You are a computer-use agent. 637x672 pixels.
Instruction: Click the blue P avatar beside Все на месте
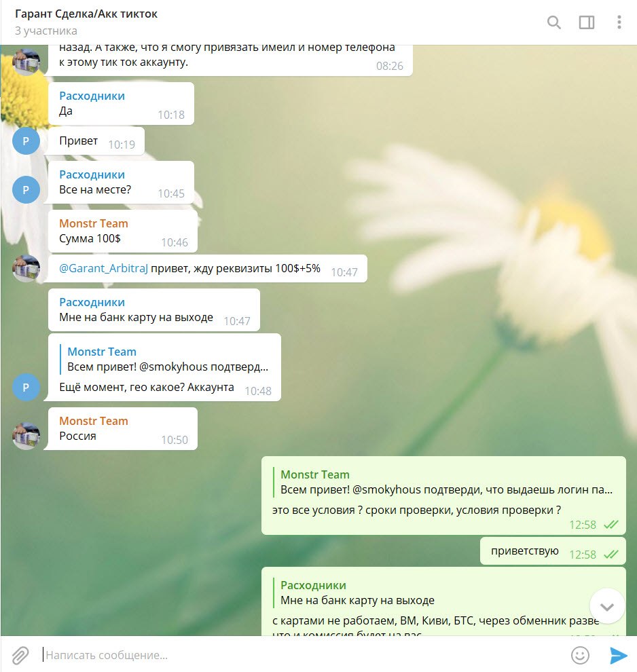(26, 189)
